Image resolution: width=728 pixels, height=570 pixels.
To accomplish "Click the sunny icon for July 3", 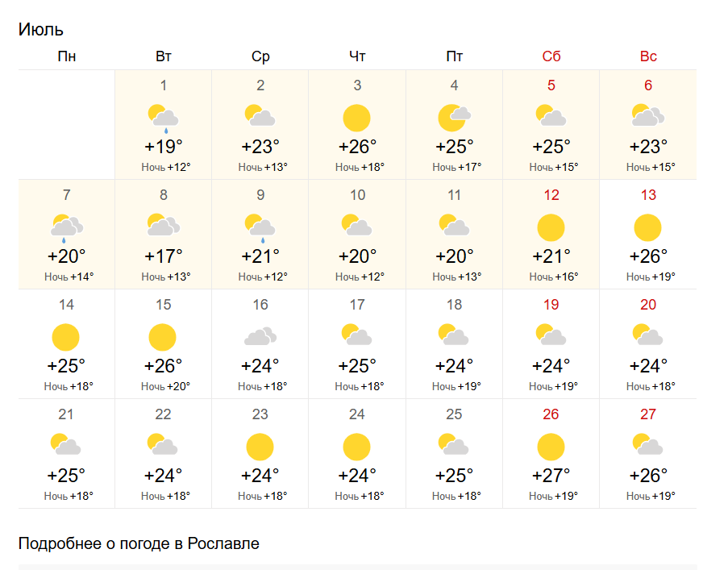I will tap(356, 118).
